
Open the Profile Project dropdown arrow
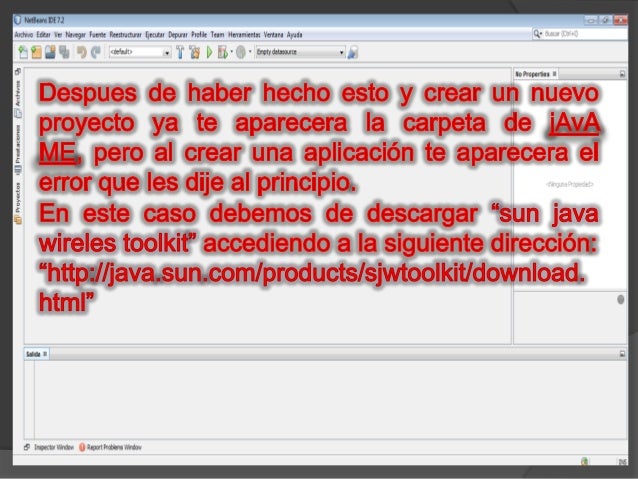tap(250, 52)
